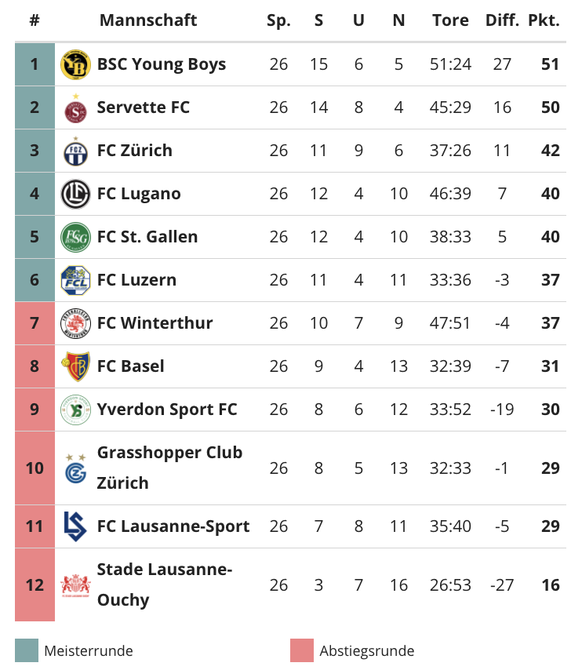The width and height of the screenshot is (582, 670).
Task: Select the FC Winterthur crest
Action: pyautogui.click(x=75, y=323)
